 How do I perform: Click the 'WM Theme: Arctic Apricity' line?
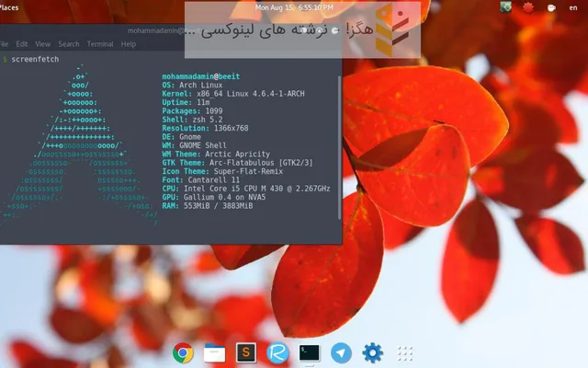[x=216, y=154]
